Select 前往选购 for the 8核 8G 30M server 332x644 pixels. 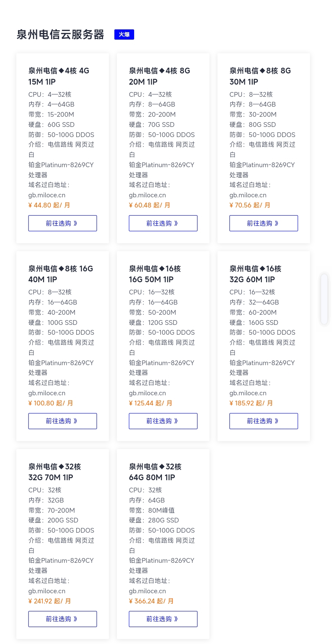[x=264, y=223]
